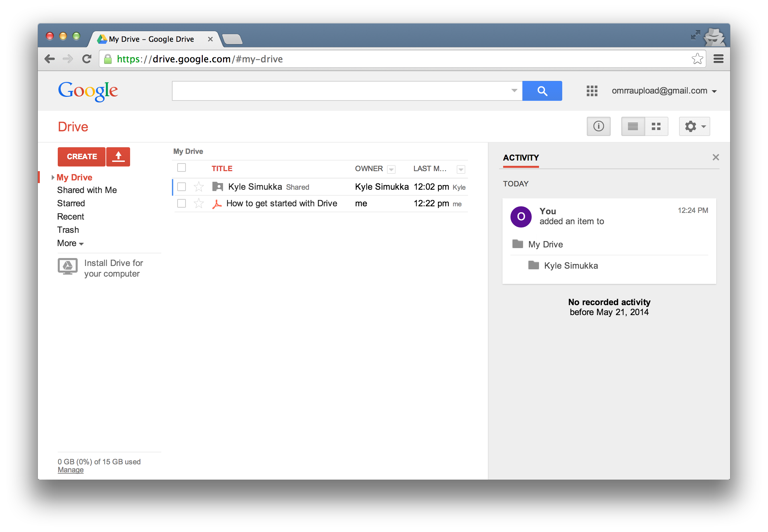The image size is (768, 532).
Task: Click the CREATE button
Action: tap(82, 157)
